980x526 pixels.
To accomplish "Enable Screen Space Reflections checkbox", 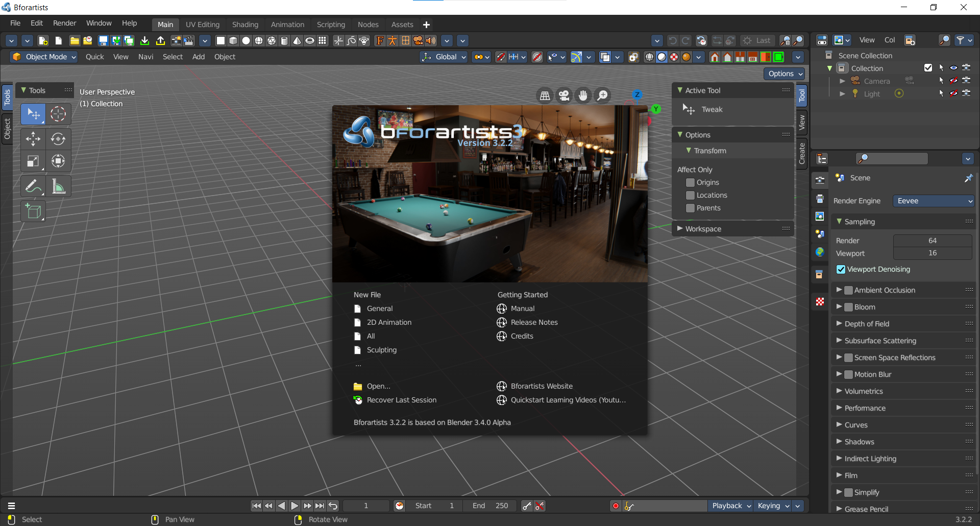I will pos(848,357).
